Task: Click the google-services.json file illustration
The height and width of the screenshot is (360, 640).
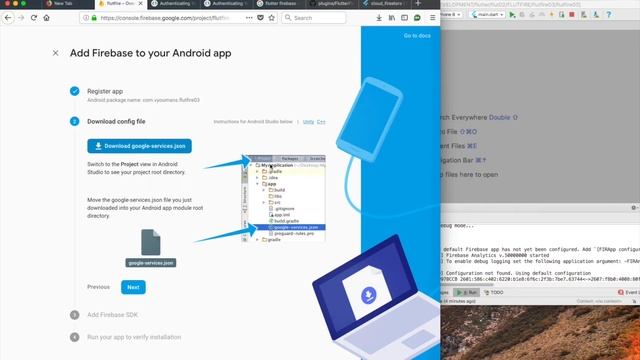Action: pyautogui.click(x=151, y=248)
